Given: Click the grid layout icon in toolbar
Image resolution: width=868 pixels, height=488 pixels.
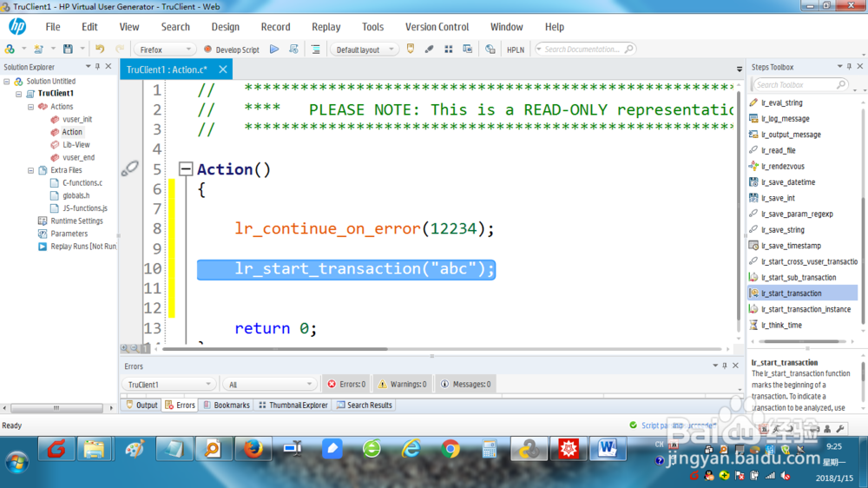Looking at the screenshot, I should [449, 49].
